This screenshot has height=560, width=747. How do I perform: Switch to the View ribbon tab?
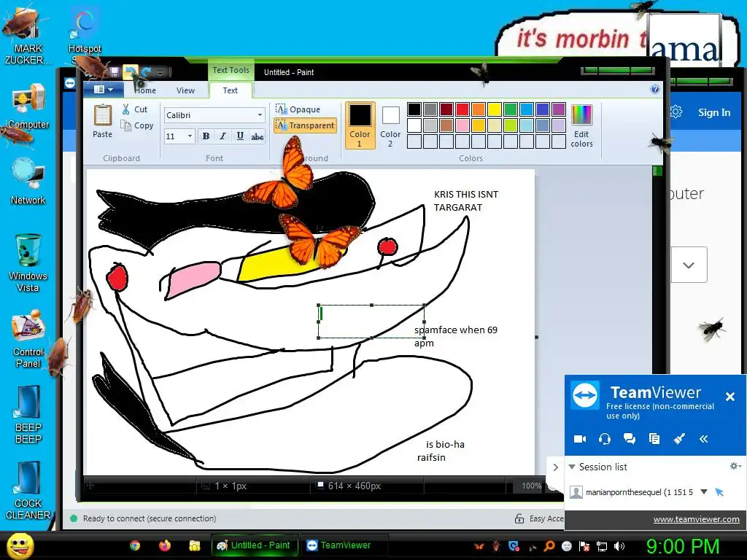point(185,90)
